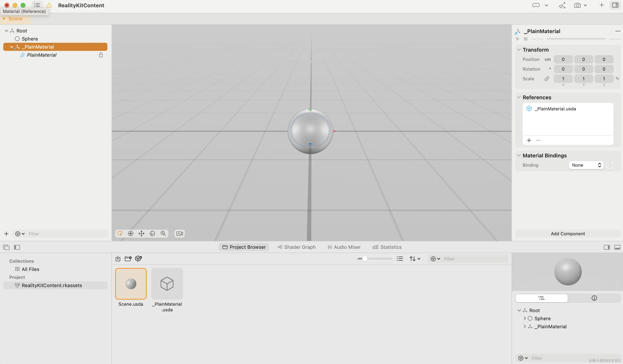Click the go-to-binding arrow icon

(609, 165)
